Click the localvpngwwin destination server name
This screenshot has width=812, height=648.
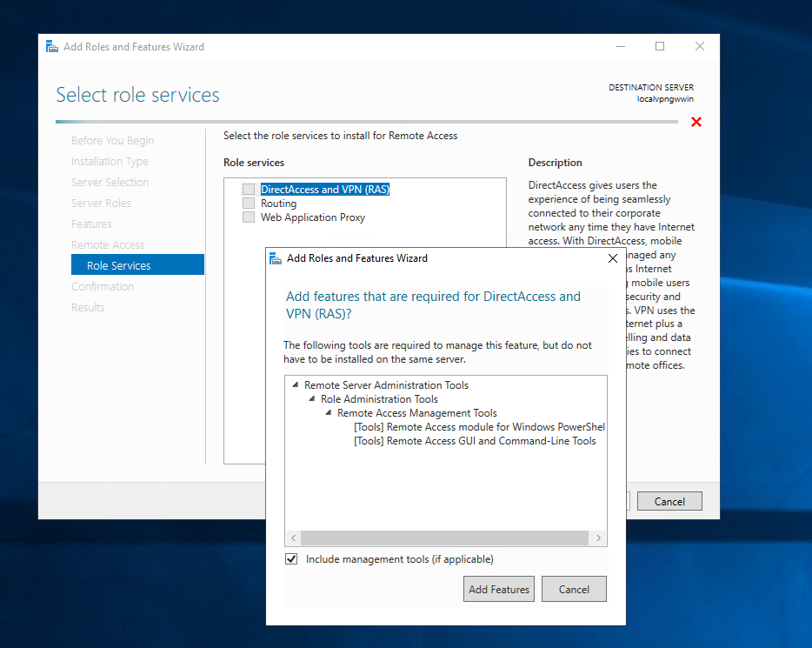click(x=665, y=99)
